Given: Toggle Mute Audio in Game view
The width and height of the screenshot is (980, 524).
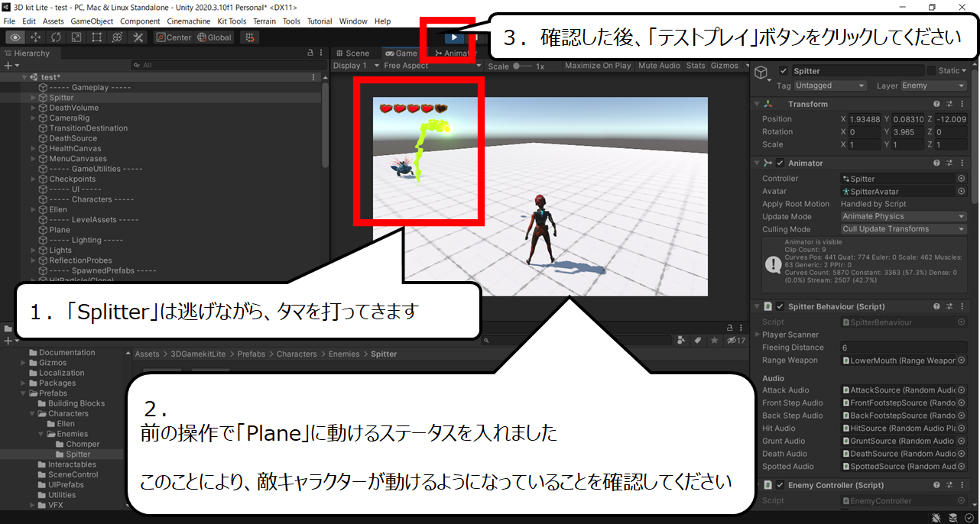Looking at the screenshot, I should (659, 66).
